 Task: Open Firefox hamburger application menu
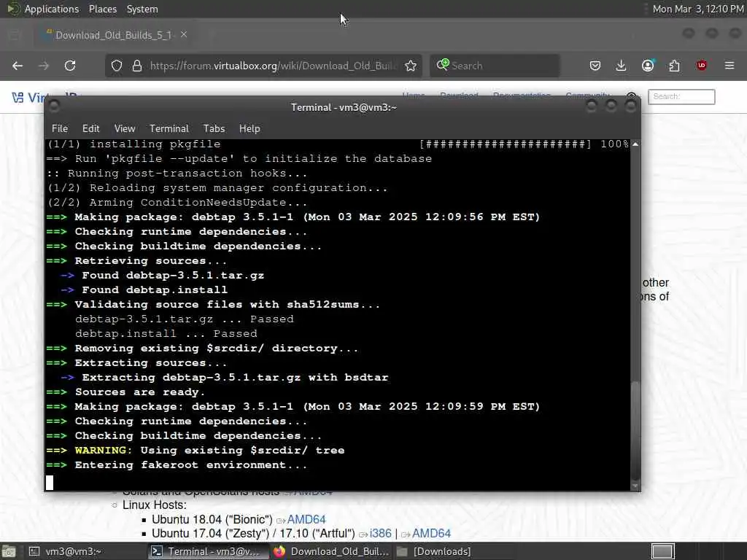[x=729, y=66]
